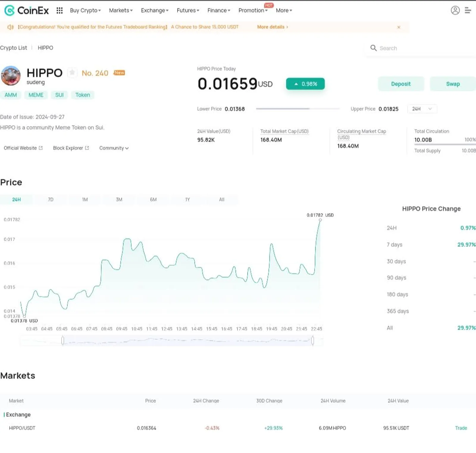Image resolution: width=476 pixels, height=453 pixels.
Task: Change the 24H price range dropdown
Action: 422,109
